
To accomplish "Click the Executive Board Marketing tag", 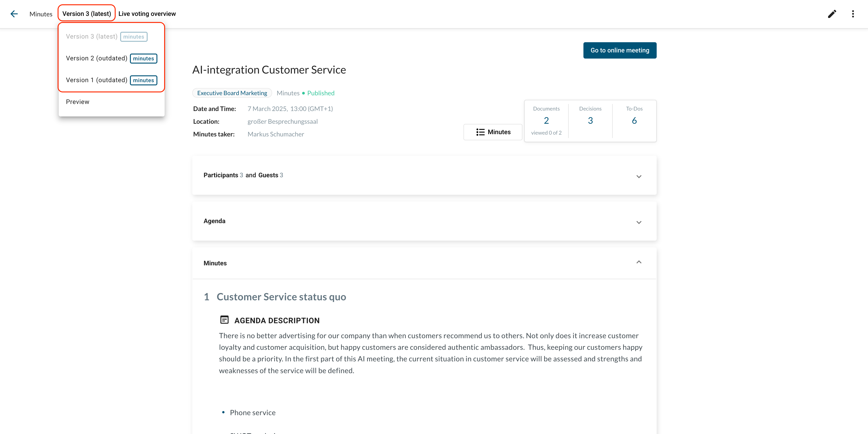I will (232, 93).
